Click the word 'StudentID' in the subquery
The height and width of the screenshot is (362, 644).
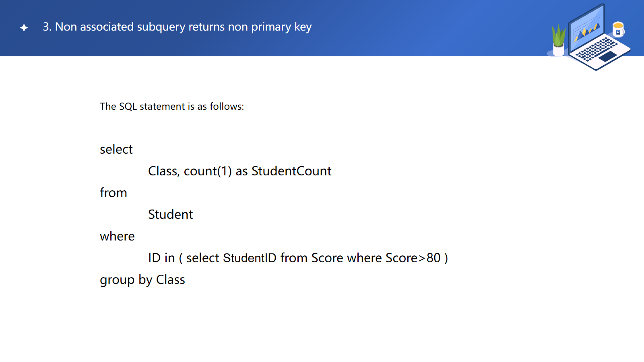pyautogui.click(x=250, y=258)
